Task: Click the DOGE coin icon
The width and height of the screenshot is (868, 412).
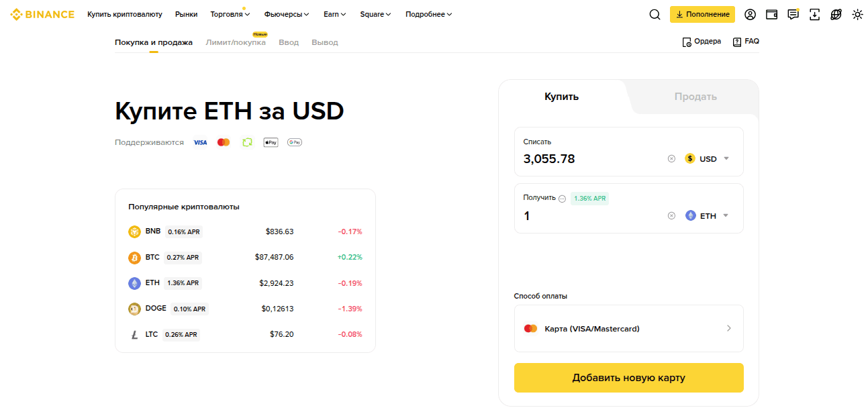Action: pos(134,309)
